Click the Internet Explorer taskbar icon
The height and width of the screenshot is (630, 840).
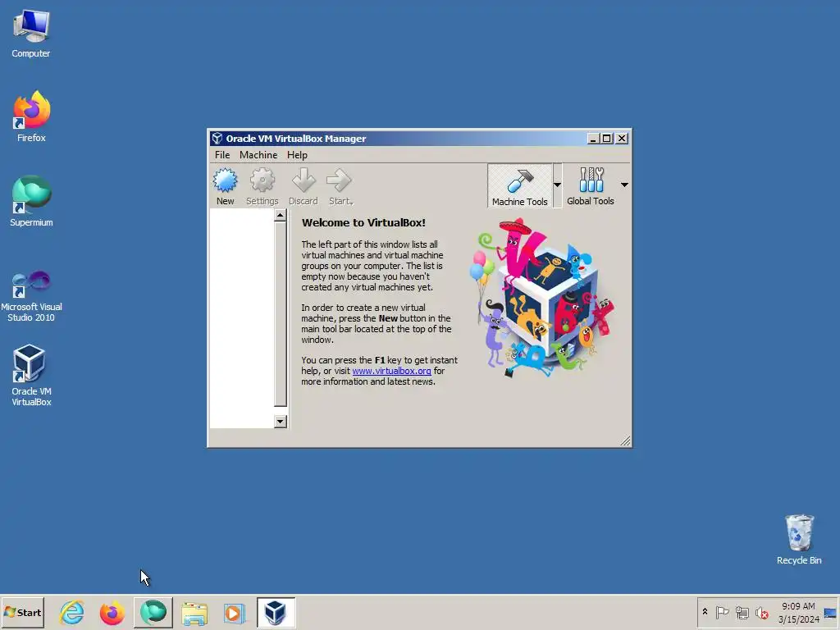tap(72, 612)
